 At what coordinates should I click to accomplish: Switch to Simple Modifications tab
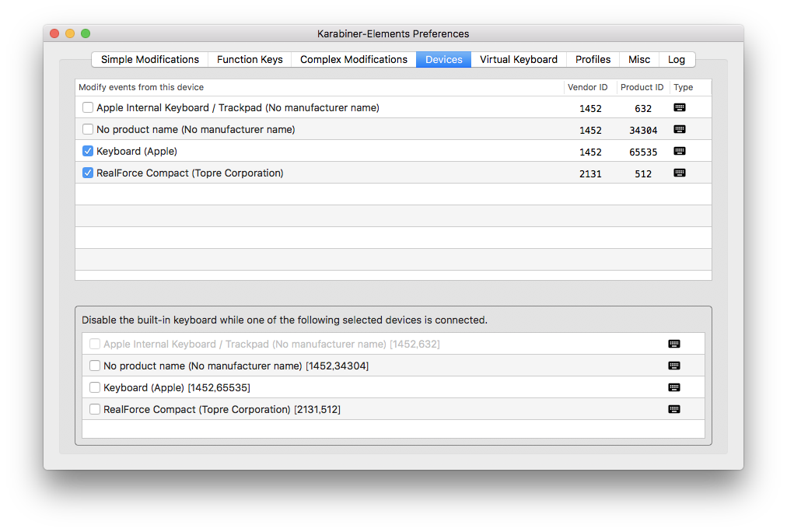(x=149, y=59)
